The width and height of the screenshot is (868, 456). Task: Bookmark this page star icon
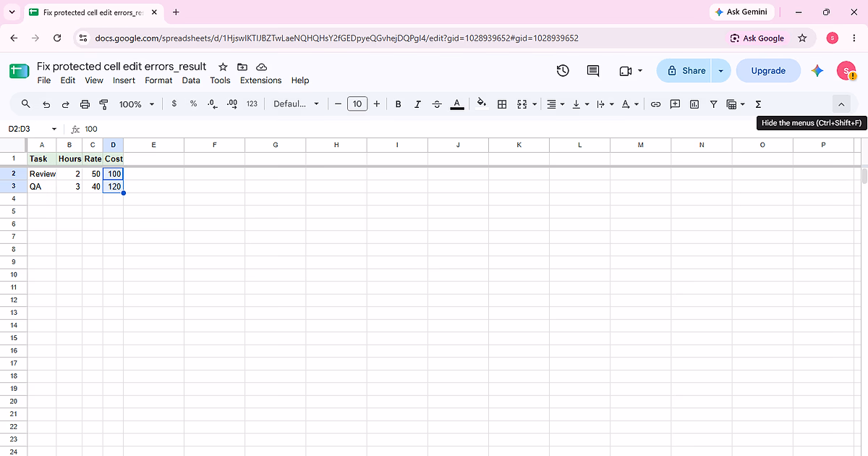(802, 38)
